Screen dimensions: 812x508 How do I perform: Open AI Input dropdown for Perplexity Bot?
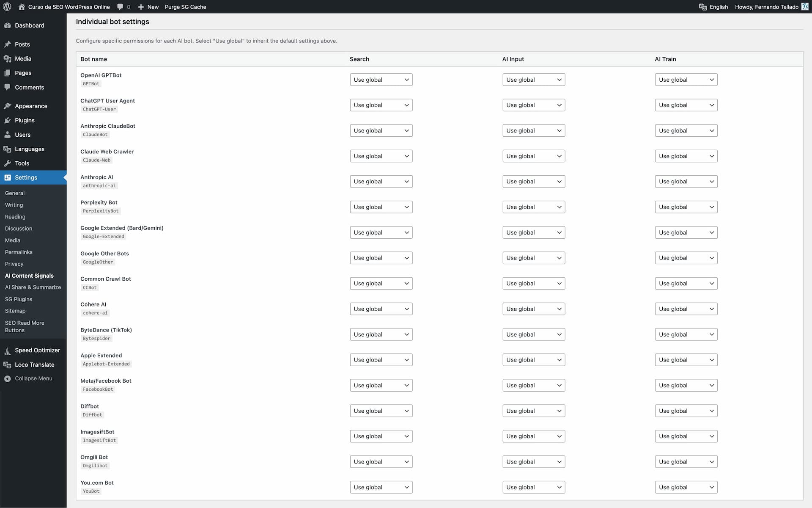pos(533,207)
